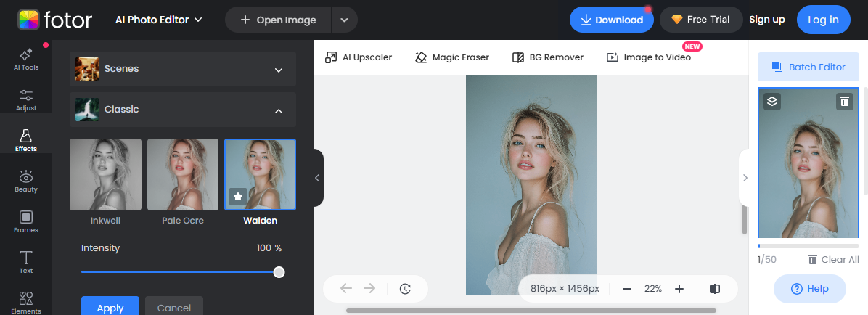Screen dimensions: 868x315
Task: Open the dropdown arrow beside Open Image
Action: [x=344, y=20]
